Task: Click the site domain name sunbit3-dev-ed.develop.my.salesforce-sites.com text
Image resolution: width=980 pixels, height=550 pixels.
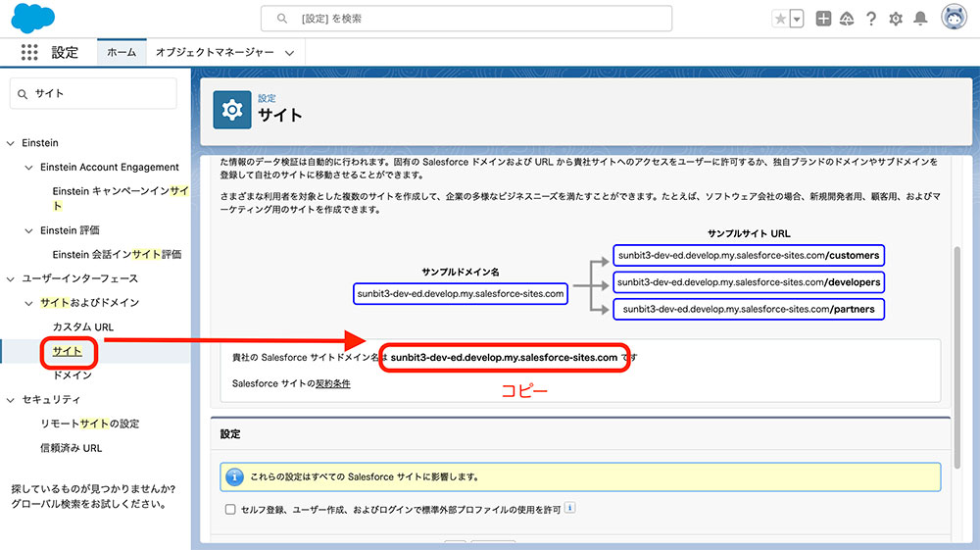Action: click(x=504, y=358)
